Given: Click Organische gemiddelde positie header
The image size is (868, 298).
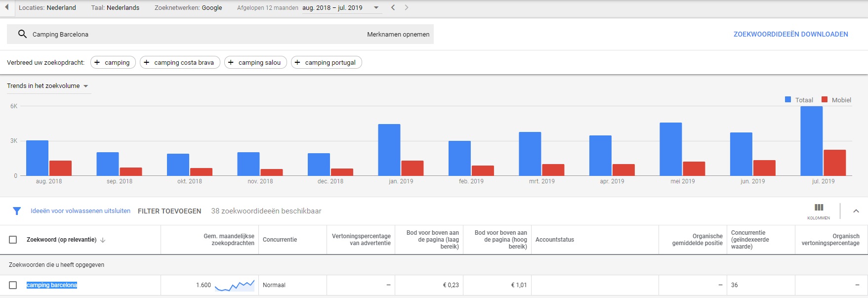Looking at the screenshot, I should click(x=698, y=240).
